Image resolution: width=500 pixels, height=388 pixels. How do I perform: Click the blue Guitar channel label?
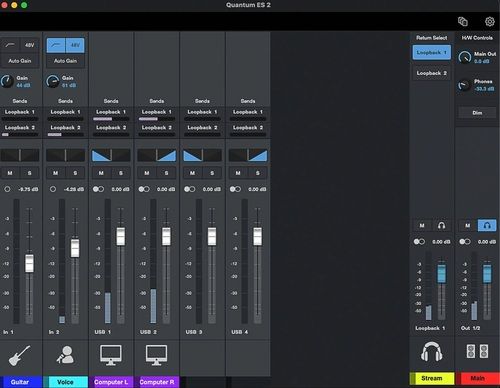tap(20, 382)
